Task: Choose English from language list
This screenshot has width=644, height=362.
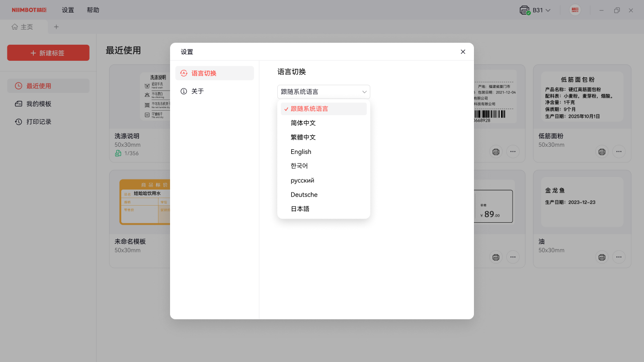Action: (x=301, y=152)
